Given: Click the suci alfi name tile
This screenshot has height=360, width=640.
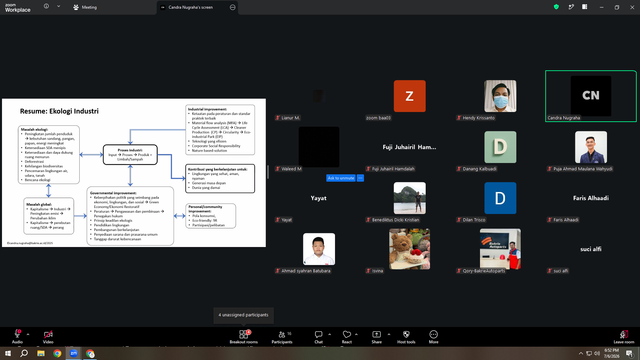Looking at the screenshot, I should coord(591,249).
